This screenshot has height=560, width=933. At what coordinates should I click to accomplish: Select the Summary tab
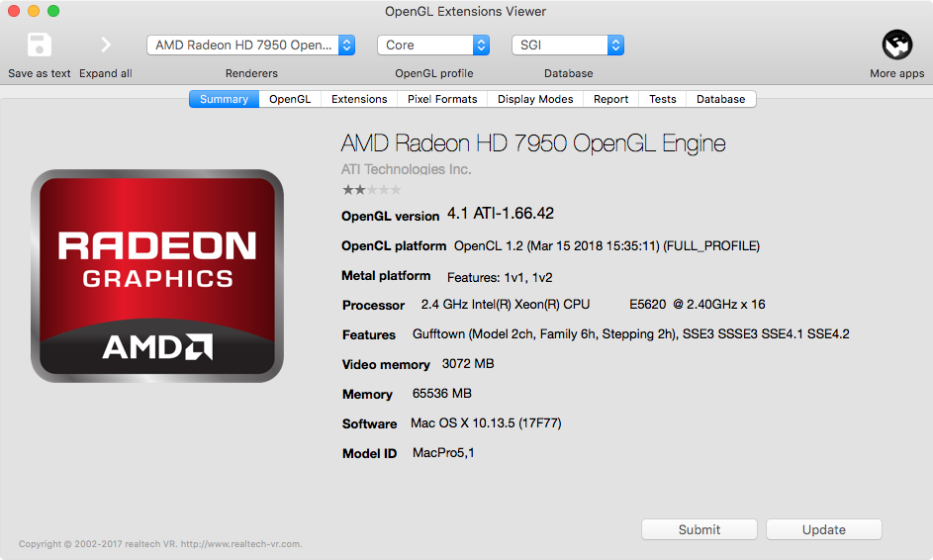coord(224,99)
